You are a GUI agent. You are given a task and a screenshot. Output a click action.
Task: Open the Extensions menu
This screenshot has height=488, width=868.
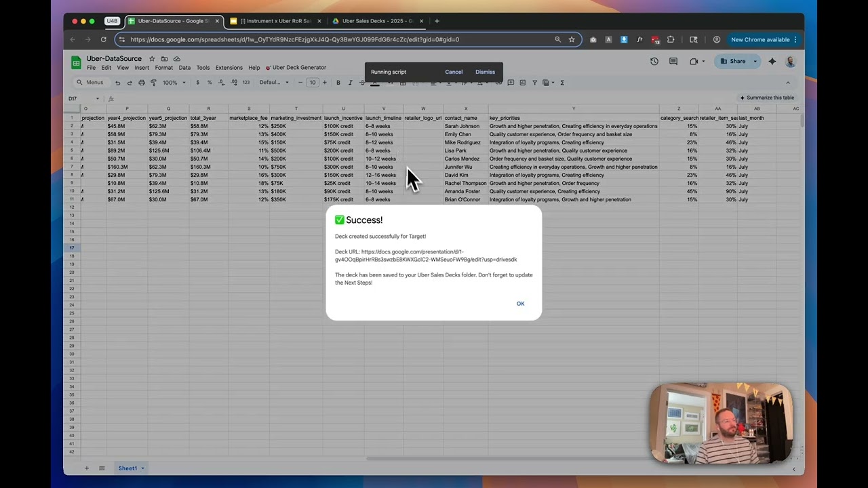point(229,68)
